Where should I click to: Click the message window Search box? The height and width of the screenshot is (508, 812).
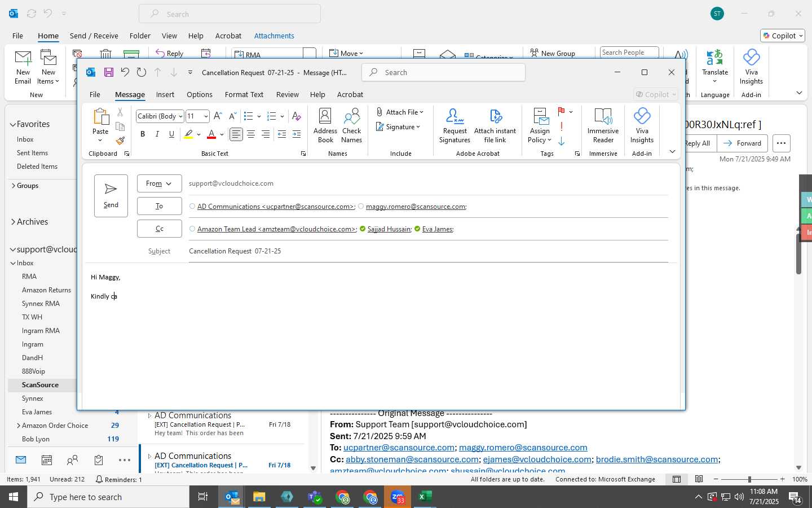pyautogui.click(x=443, y=72)
